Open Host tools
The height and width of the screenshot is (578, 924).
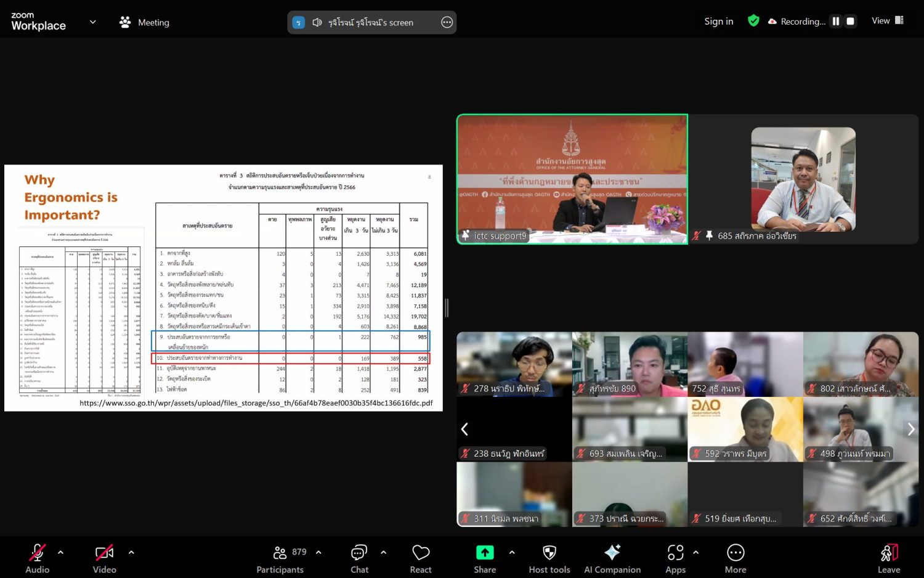tap(549, 558)
